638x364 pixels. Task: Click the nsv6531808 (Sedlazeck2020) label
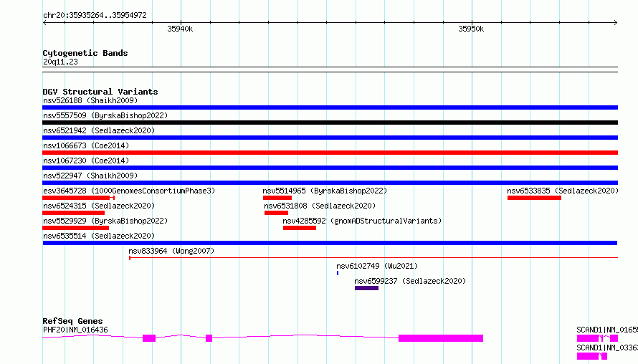[320, 206]
